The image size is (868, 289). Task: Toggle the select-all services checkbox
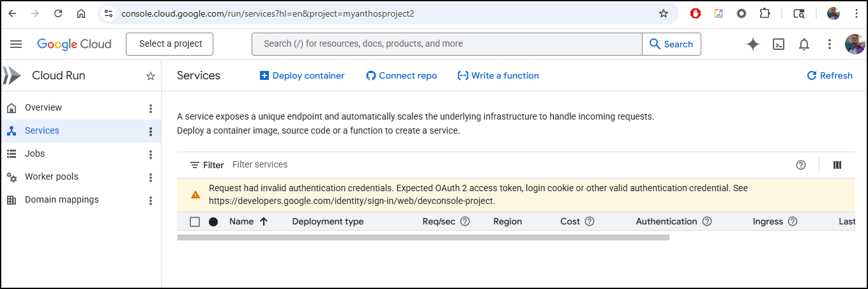point(195,222)
